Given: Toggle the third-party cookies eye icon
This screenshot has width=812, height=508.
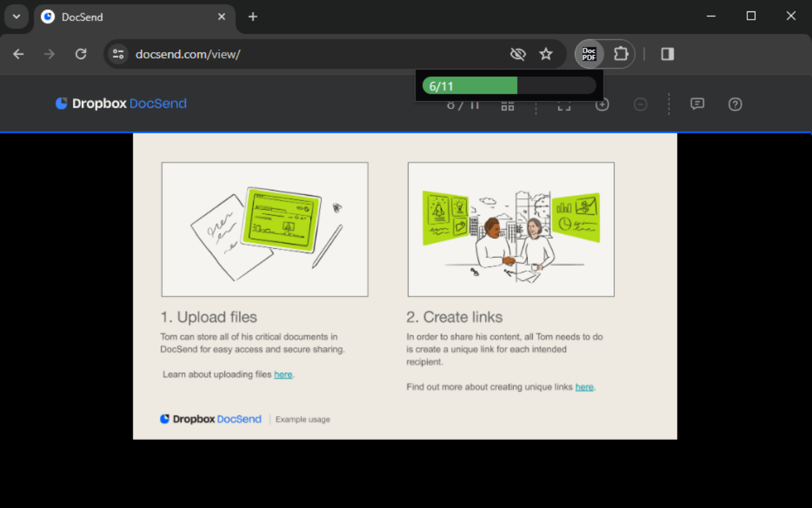Looking at the screenshot, I should [x=518, y=54].
